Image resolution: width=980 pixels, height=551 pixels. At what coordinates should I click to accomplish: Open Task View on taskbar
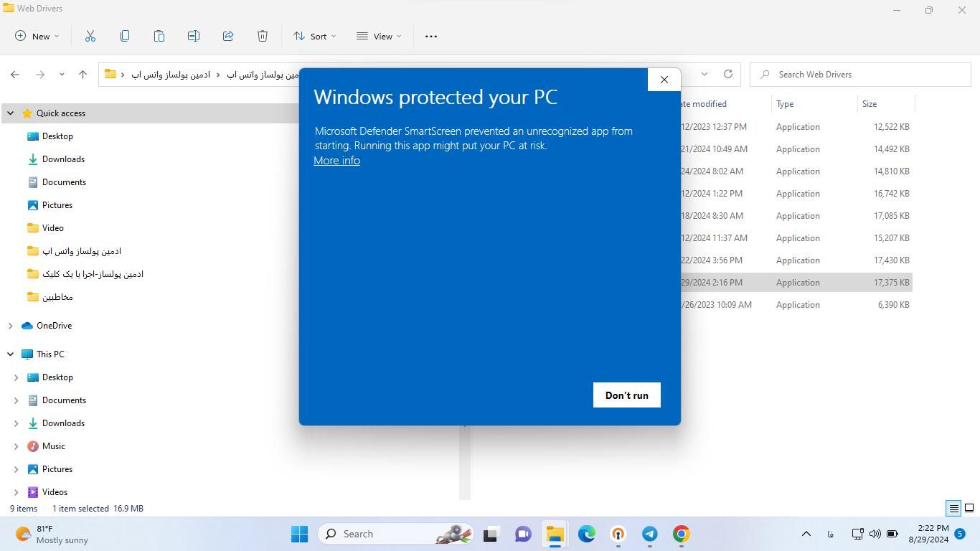coord(491,534)
